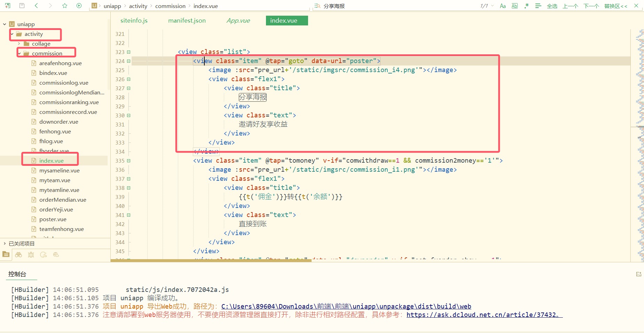The width and height of the screenshot is (644, 333).
Task: Toggle the search-in-selection lines icon
Action: pyautogui.click(x=538, y=6)
